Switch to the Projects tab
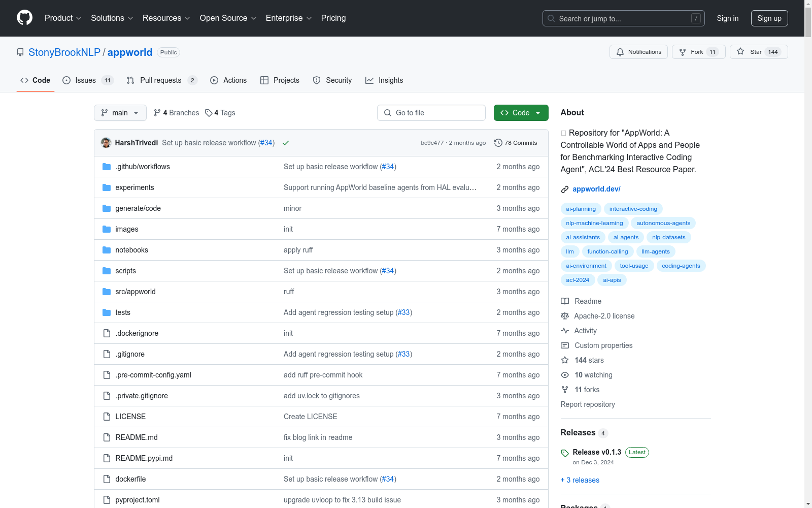 point(280,80)
